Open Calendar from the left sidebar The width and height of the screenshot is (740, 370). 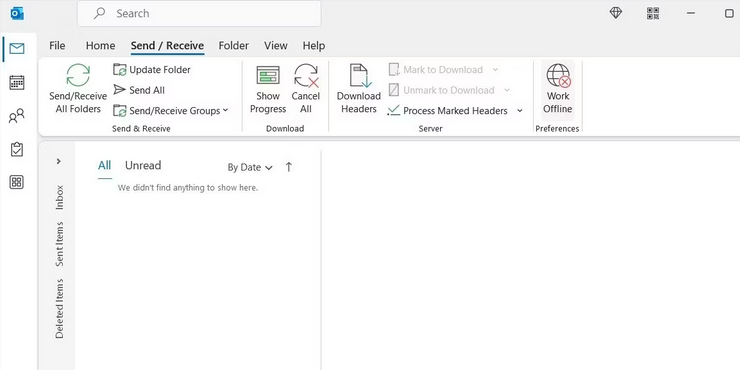click(x=17, y=82)
